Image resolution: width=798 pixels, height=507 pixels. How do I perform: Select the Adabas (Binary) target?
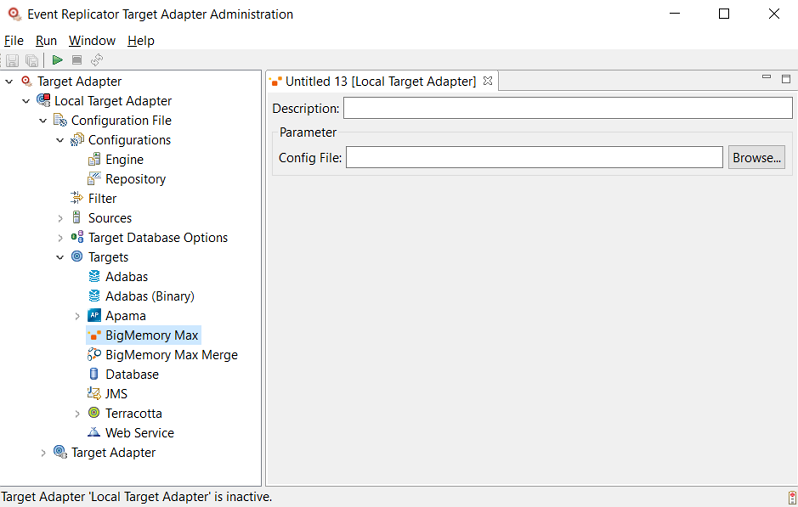(149, 296)
